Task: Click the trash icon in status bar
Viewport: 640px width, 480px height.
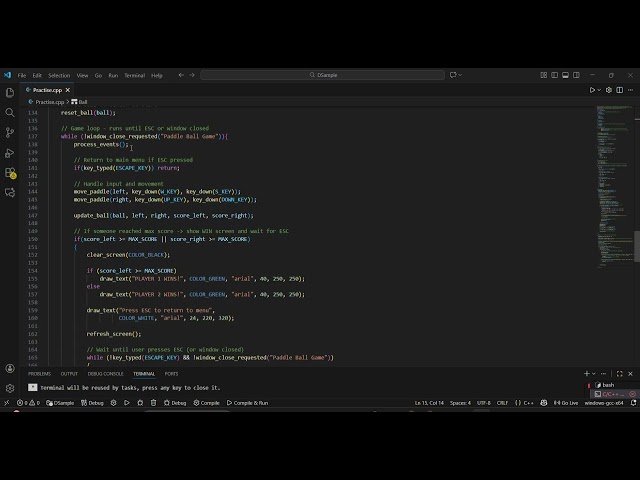Action: point(153,403)
